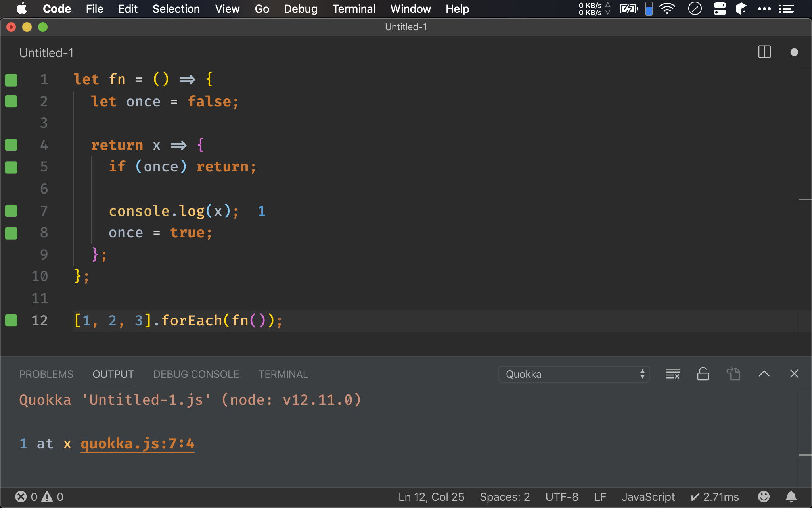Close the bottom output panel
This screenshot has height=508, width=812.
794,374
